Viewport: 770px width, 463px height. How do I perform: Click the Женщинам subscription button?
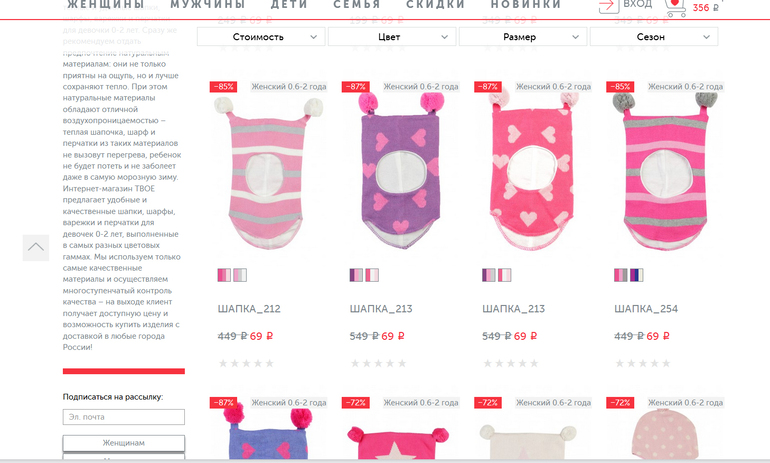[124, 443]
